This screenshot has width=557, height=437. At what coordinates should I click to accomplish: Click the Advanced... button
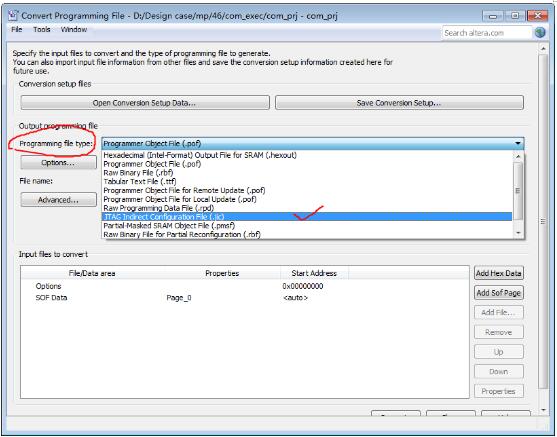(58, 200)
